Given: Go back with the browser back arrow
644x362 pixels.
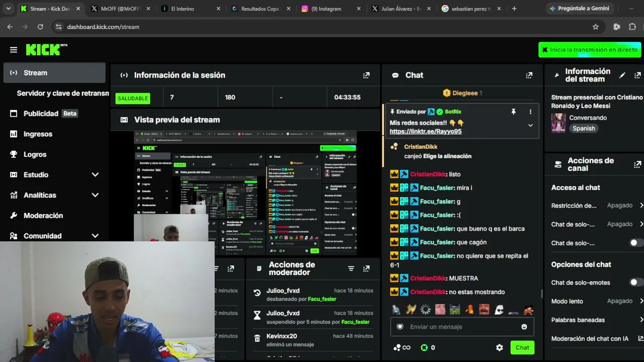Looking at the screenshot, I should pyautogui.click(x=10, y=27).
